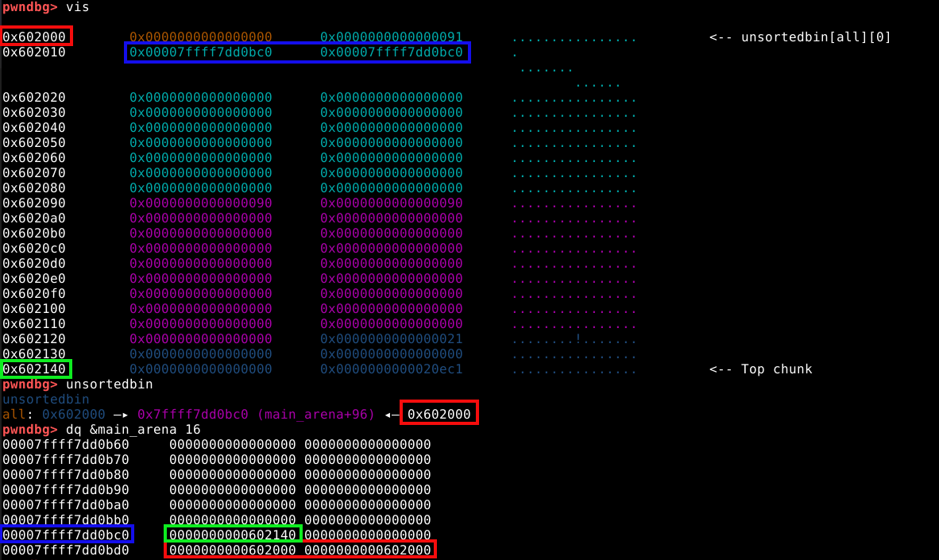
Task: Click the blue-boxed 00007ffff7dd0bc0 dump address
Action: coord(67,535)
